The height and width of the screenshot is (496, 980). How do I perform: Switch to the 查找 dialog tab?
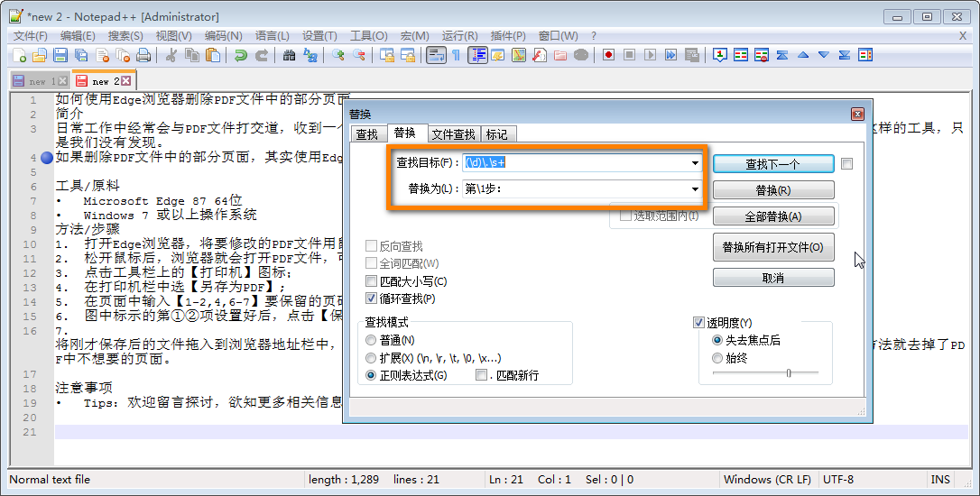coord(367,134)
